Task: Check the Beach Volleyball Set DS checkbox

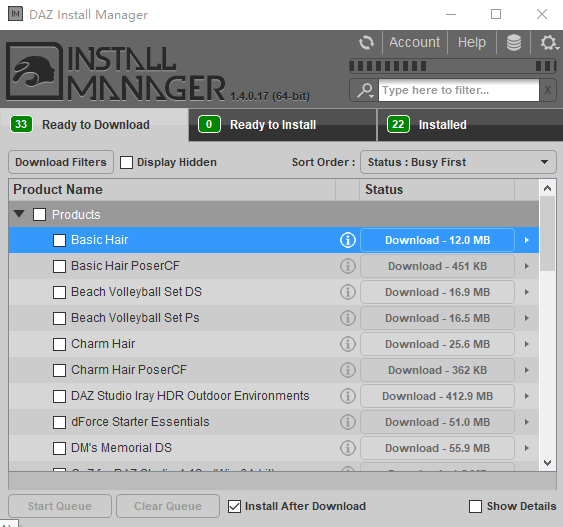Action: coord(59,292)
